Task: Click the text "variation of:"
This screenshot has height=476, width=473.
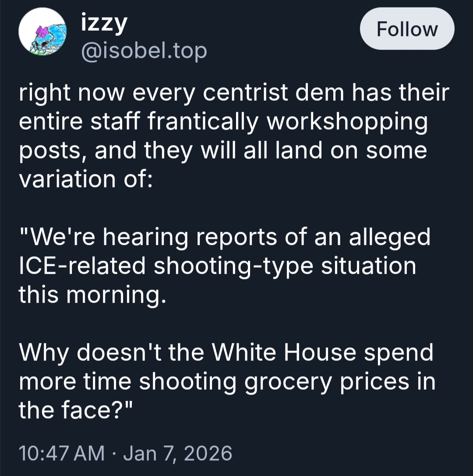Action: click(x=85, y=179)
